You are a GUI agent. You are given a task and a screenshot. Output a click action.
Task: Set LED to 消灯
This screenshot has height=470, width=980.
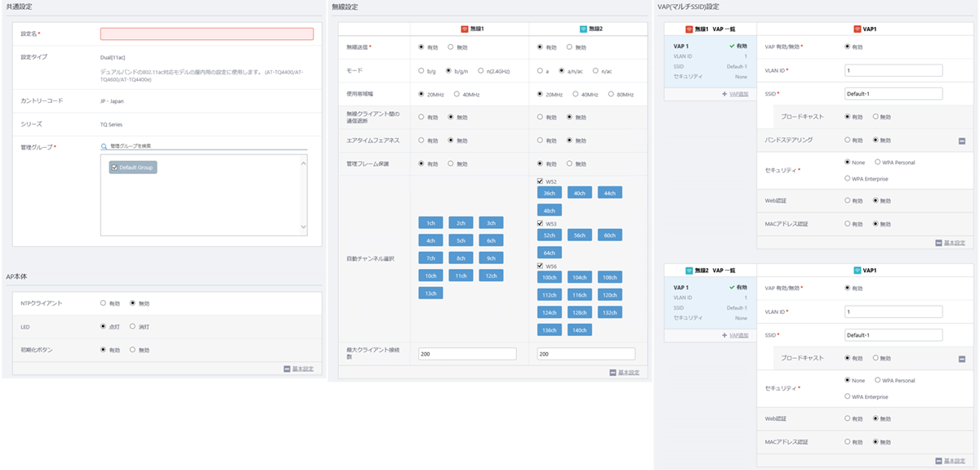(x=132, y=326)
